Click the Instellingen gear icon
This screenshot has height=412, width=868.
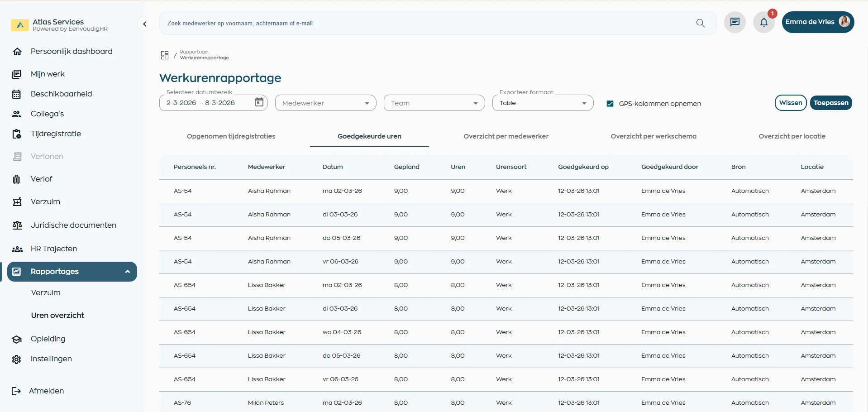(17, 359)
